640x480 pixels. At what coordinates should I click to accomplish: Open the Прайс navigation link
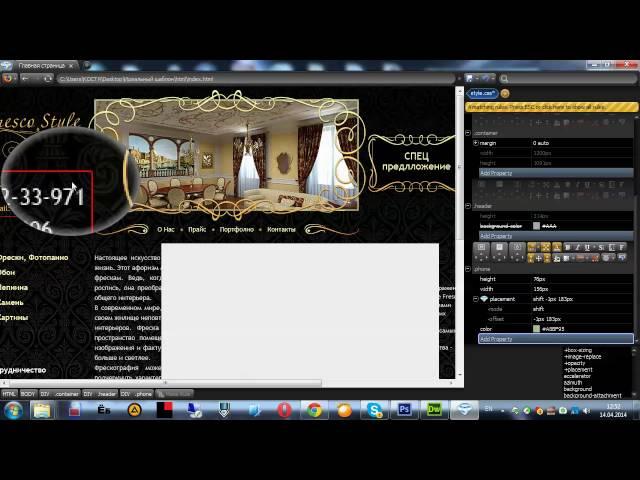click(x=197, y=230)
